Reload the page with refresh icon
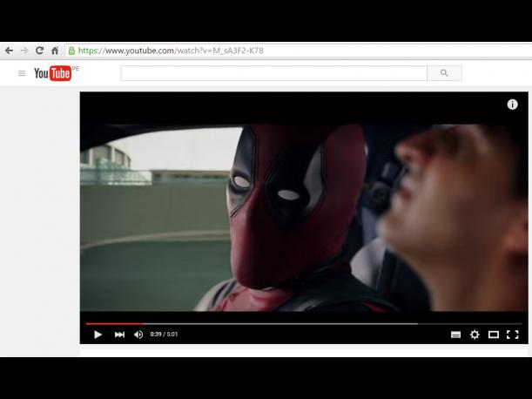The width and height of the screenshot is (532, 399). [40, 51]
